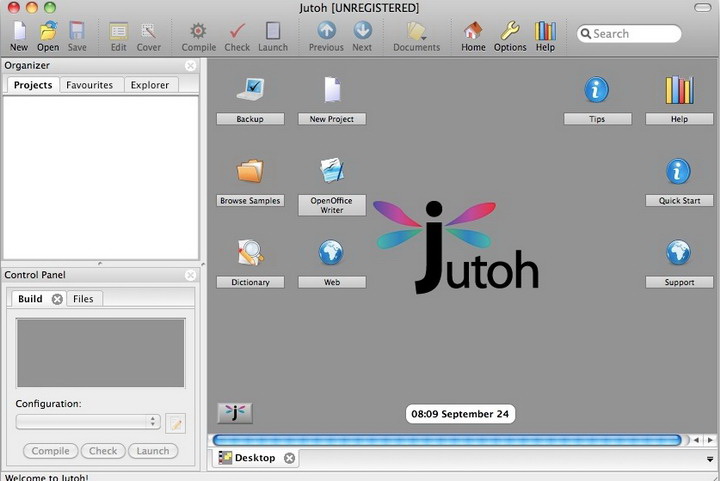Click Check button in Control Panel
Viewport: 720px width, 481px height.
click(x=103, y=451)
